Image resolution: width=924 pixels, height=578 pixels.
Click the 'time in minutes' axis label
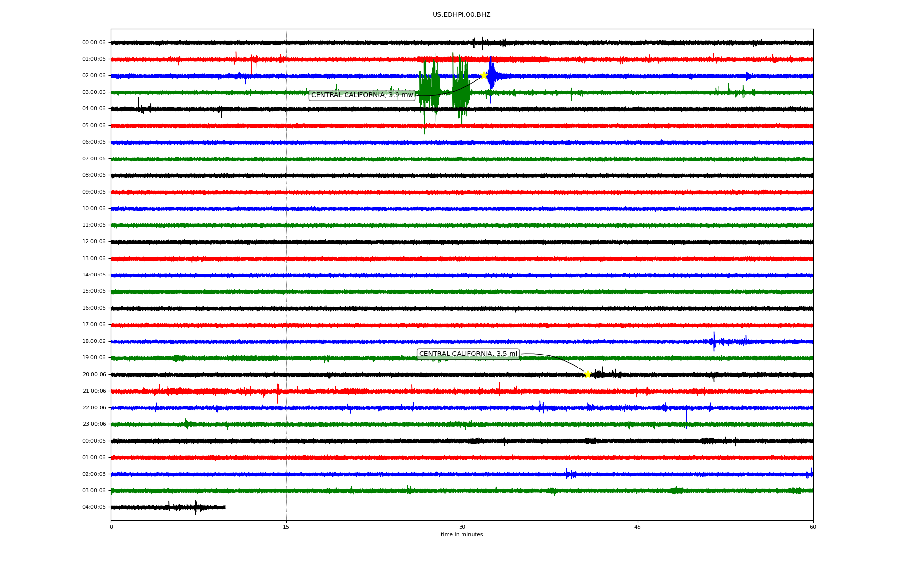click(462, 535)
